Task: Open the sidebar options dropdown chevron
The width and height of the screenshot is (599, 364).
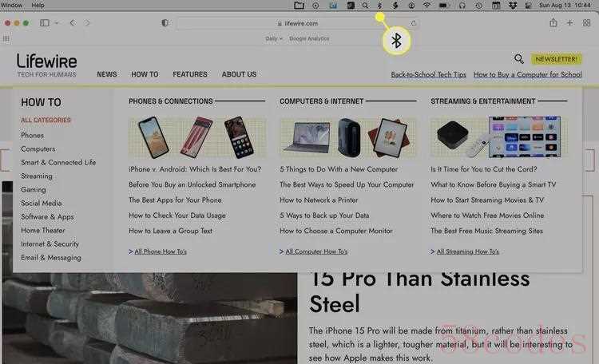Action: point(57,23)
